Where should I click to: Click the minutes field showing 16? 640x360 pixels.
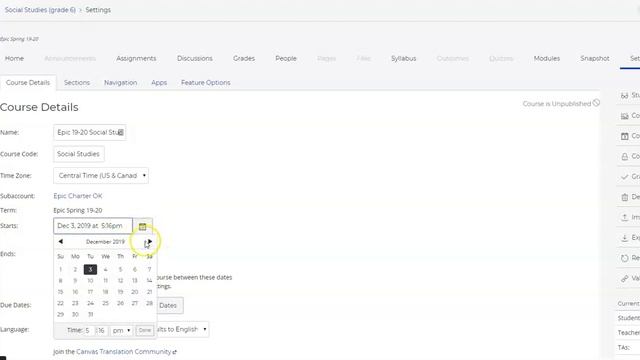(x=101, y=330)
